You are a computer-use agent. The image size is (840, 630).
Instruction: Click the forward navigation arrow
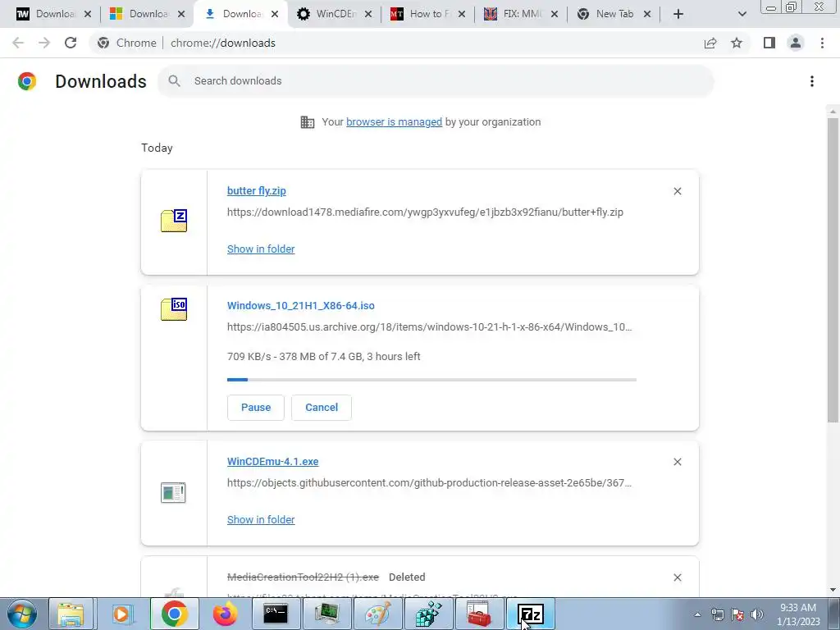tap(44, 43)
